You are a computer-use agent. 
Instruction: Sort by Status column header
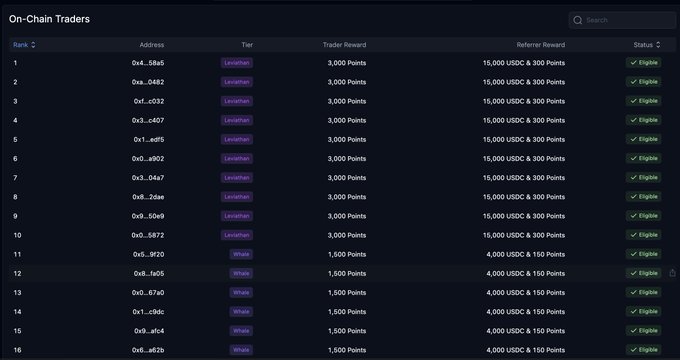(x=647, y=45)
